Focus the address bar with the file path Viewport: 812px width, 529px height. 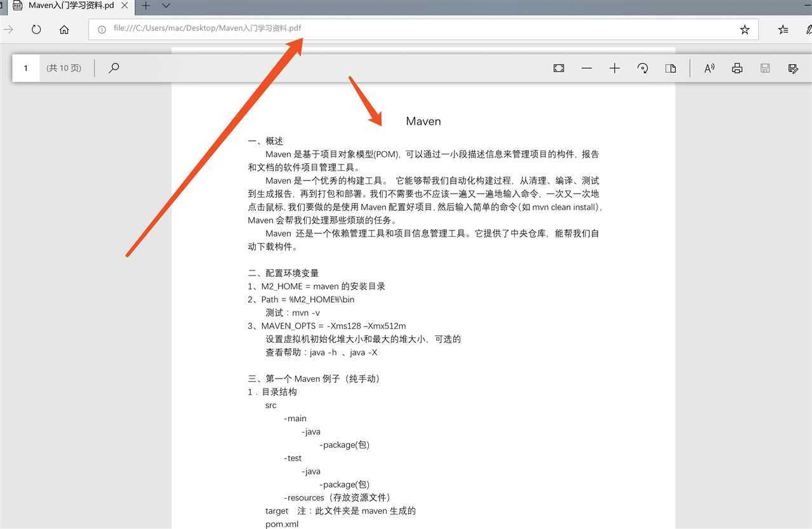[423, 29]
